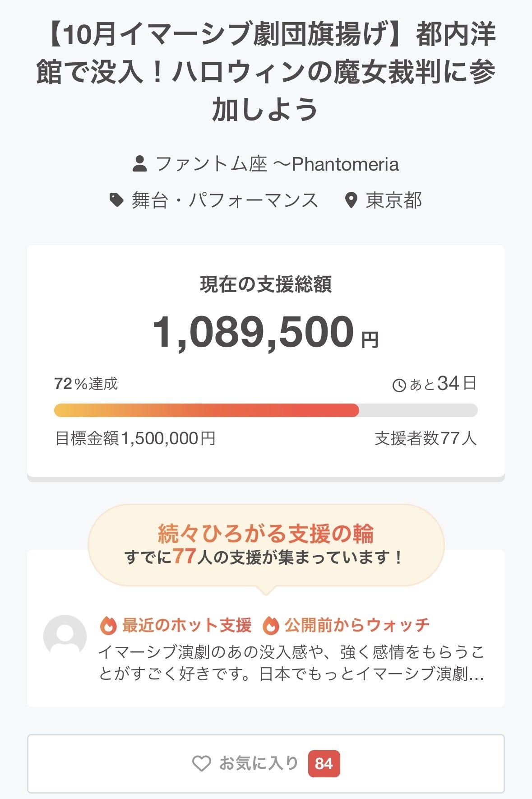The width and height of the screenshot is (532, 799).
Task: Click the flame icon beside 公開前からウォッチ
Action: click(x=271, y=625)
